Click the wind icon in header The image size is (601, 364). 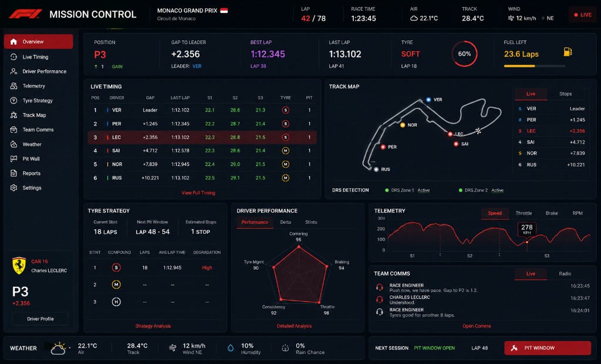(511, 18)
